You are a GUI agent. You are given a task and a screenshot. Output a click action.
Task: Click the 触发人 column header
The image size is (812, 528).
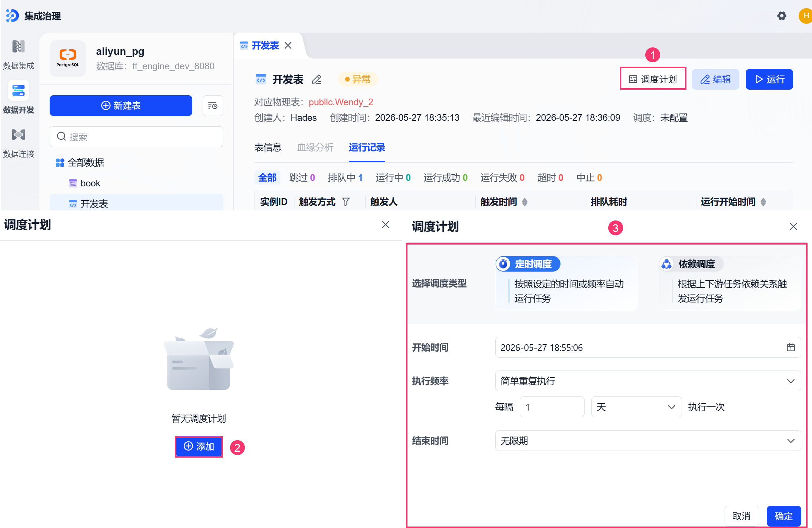tap(383, 202)
